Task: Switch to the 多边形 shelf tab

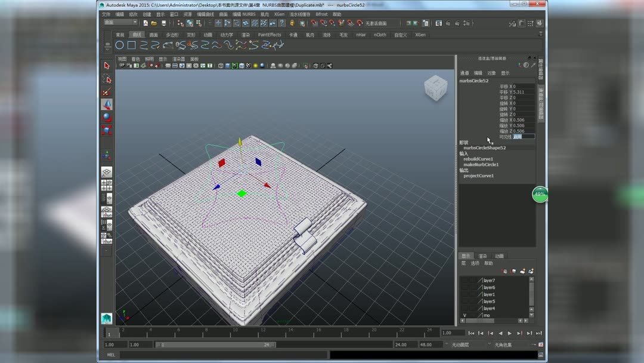Action: click(172, 35)
